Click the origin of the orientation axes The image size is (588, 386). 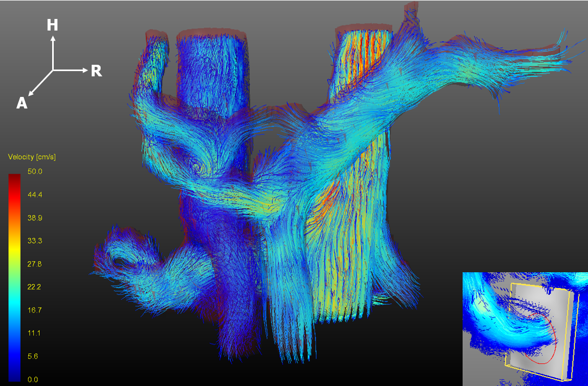pos(53,70)
